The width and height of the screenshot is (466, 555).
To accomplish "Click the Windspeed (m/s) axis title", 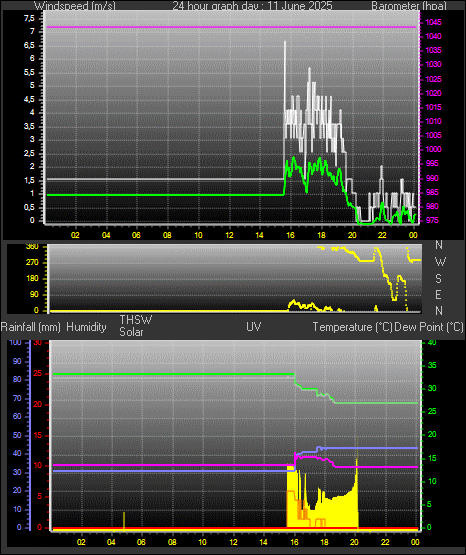I will [x=74, y=6].
